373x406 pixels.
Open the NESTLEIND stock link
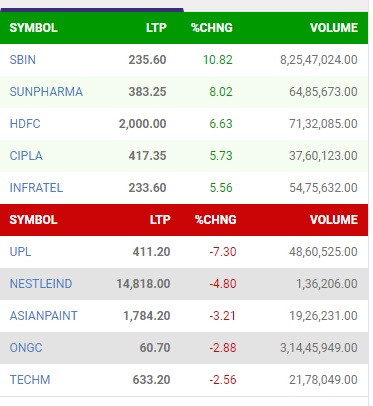pyautogui.click(x=41, y=284)
